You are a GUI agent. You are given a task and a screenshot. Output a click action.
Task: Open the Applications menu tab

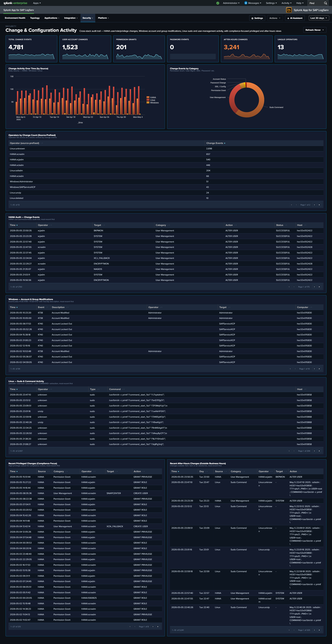pos(52,18)
